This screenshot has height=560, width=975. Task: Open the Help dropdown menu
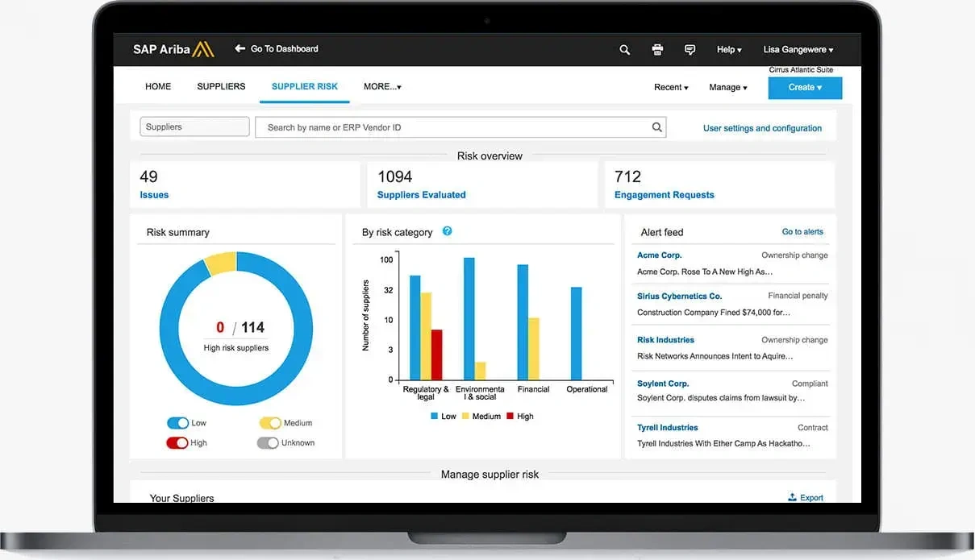[x=729, y=50]
